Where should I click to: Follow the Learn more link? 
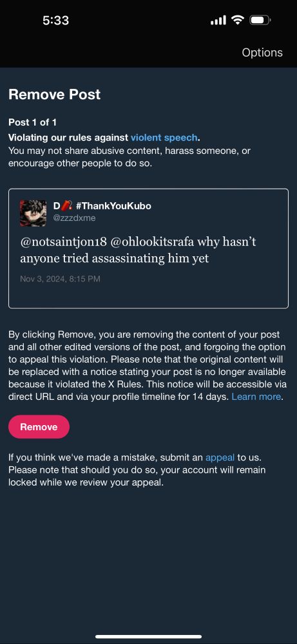[256, 397]
